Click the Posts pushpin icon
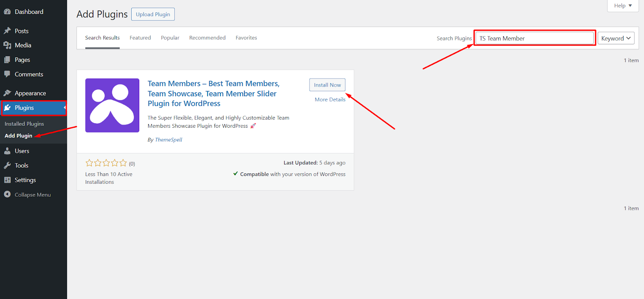 7,31
